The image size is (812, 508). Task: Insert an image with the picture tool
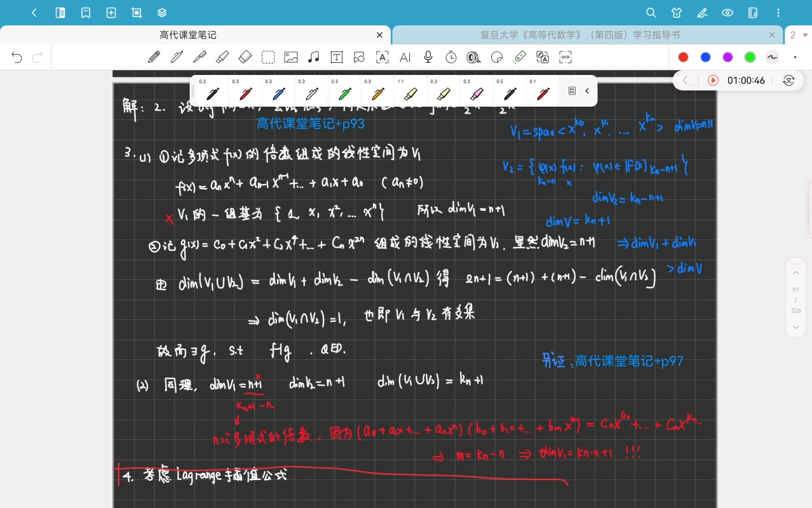point(291,57)
